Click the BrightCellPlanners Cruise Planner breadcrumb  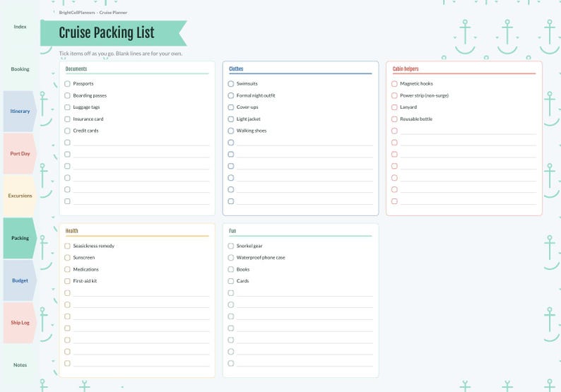pyautogui.click(x=93, y=13)
